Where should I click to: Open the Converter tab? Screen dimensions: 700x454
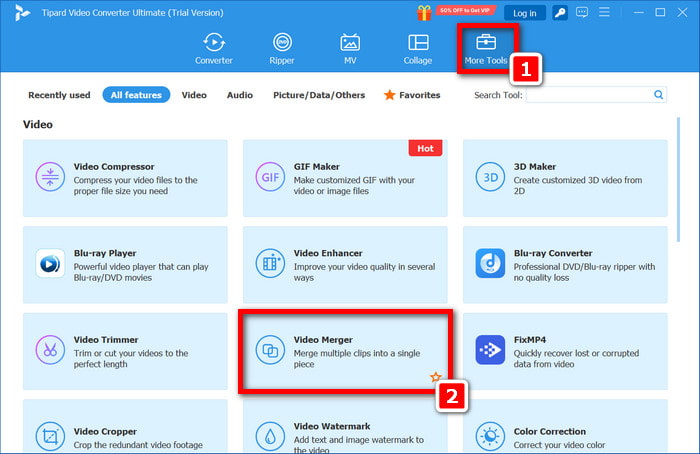click(x=213, y=49)
